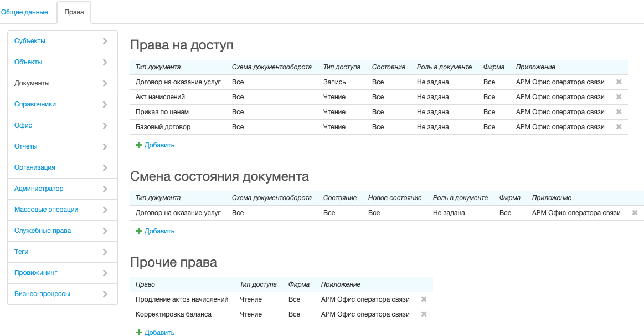Expand the Субъекты section chevron
Screen dimensions: 644x336
[105, 41]
